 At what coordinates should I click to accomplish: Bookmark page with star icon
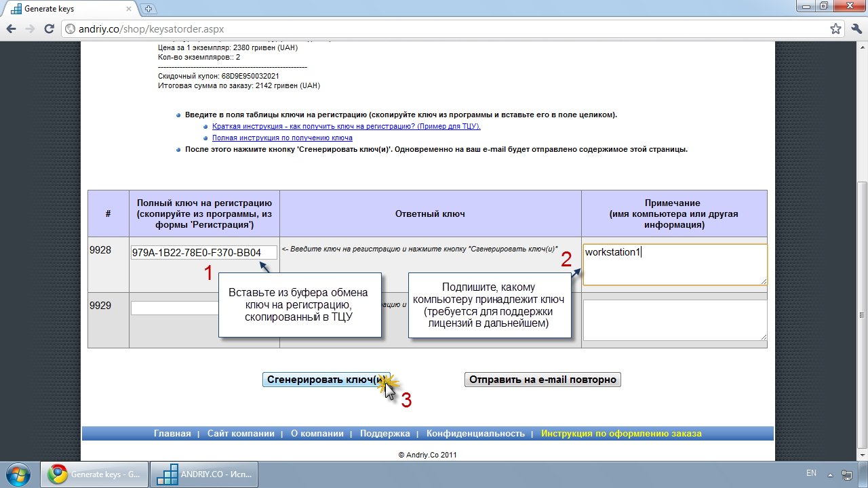coord(836,29)
